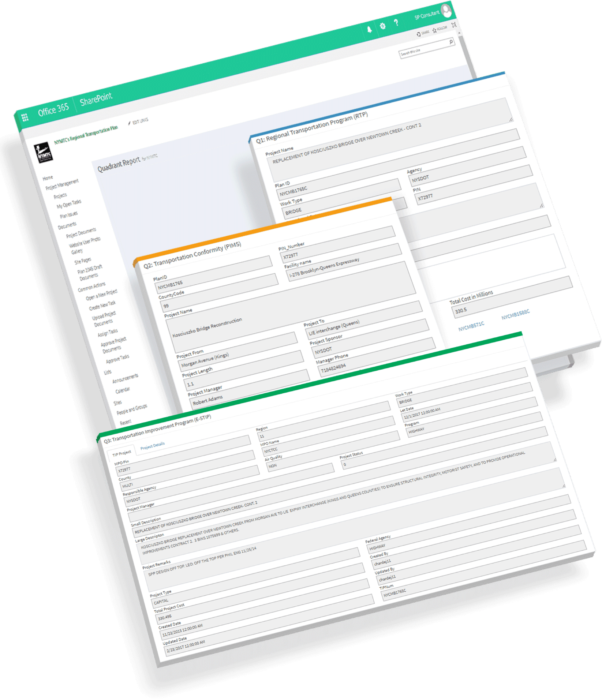
Task: Select the TIP Project tab in Q3 panel
Action: click(x=121, y=454)
